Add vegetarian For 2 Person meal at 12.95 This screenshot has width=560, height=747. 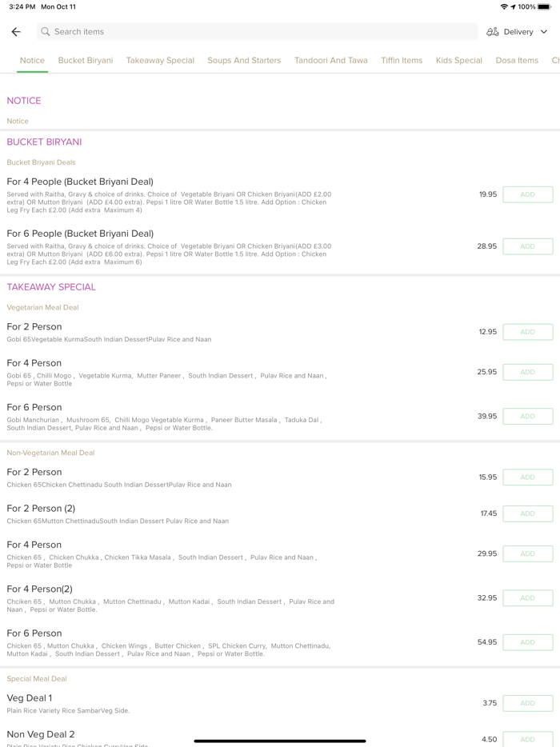click(527, 332)
